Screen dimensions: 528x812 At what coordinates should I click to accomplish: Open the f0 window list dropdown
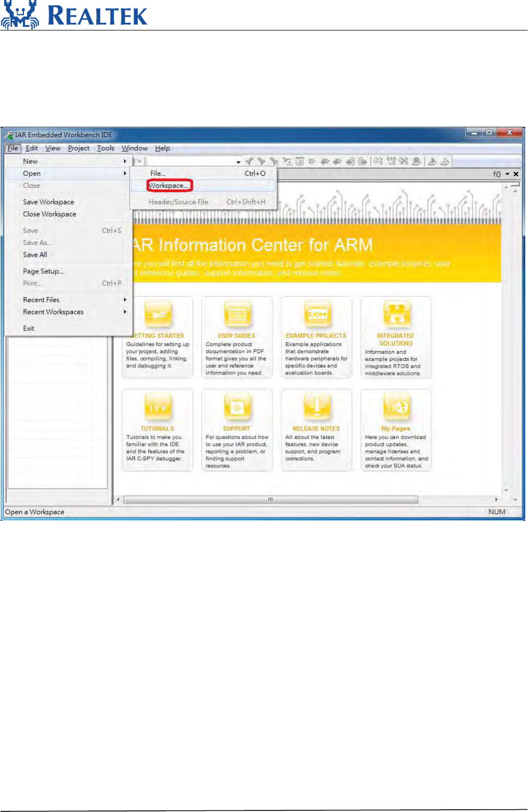507,174
